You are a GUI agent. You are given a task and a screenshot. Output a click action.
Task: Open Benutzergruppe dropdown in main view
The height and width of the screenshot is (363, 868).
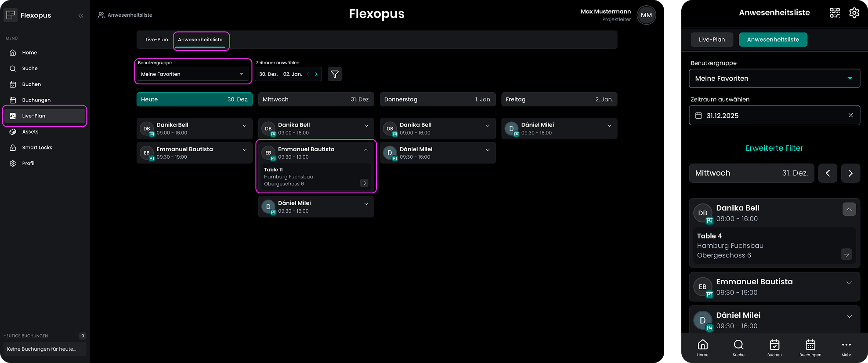click(192, 74)
